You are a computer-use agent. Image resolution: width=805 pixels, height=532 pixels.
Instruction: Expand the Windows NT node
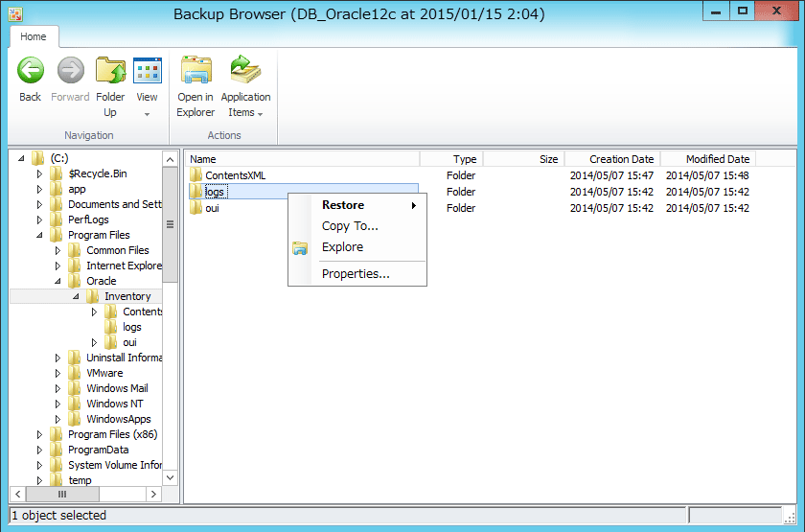(x=57, y=404)
